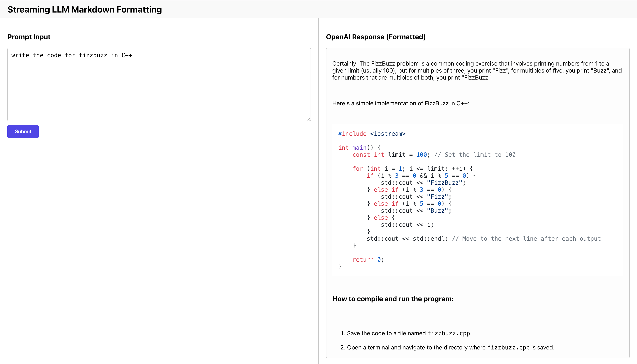
Task: Click the "Here's a simple implementation" paragraph
Action: (x=401, y=103)
